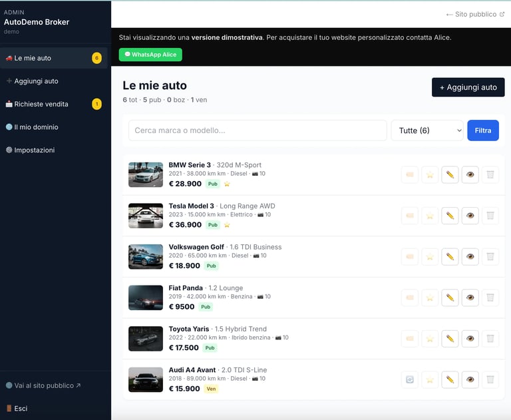511x420 pixels.
Task: Click the yellow 1 badge on Richieste vendita
Action: [x=96, y=104]
